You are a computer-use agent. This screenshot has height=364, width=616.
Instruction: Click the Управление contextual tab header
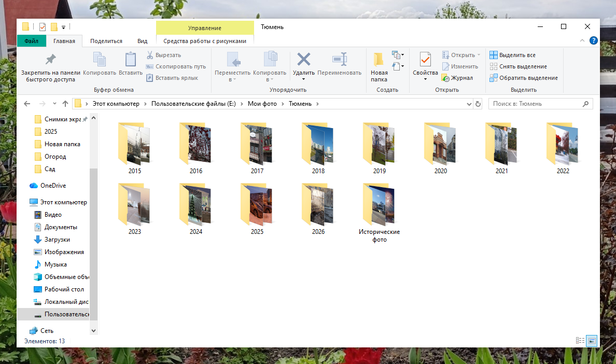(205, 28)
